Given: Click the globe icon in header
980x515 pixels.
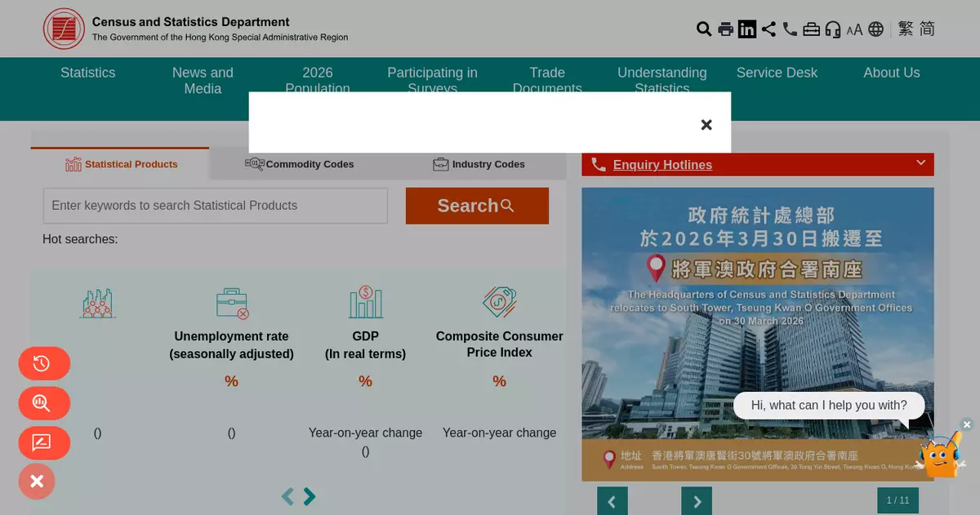Looking at the screenshot, I should point(876,29).
